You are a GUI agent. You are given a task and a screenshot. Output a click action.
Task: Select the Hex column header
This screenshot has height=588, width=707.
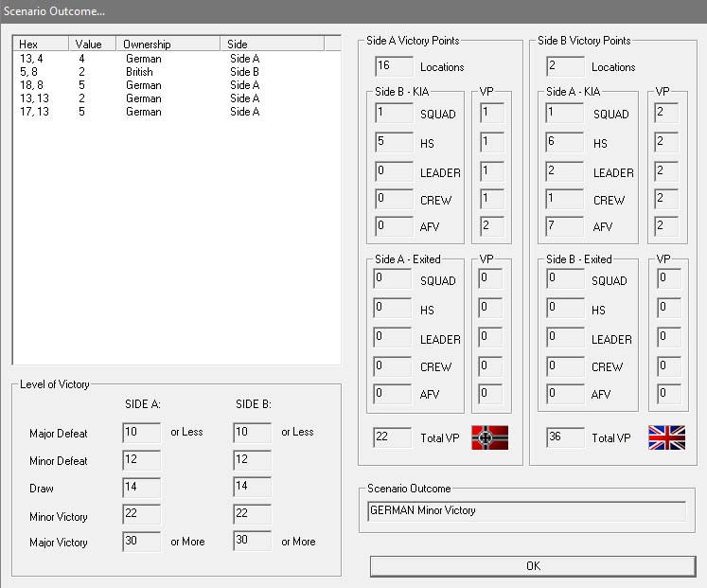coord(41,44)
